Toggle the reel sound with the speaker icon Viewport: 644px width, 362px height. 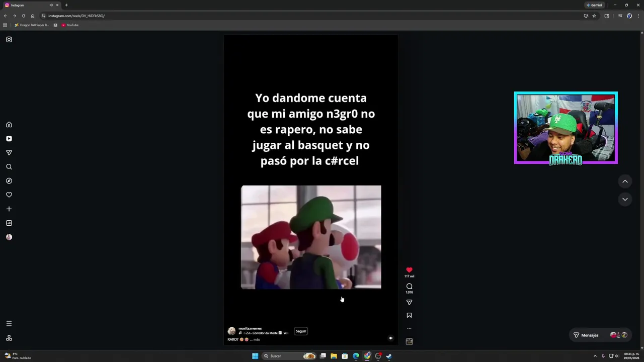coord(391,338)
